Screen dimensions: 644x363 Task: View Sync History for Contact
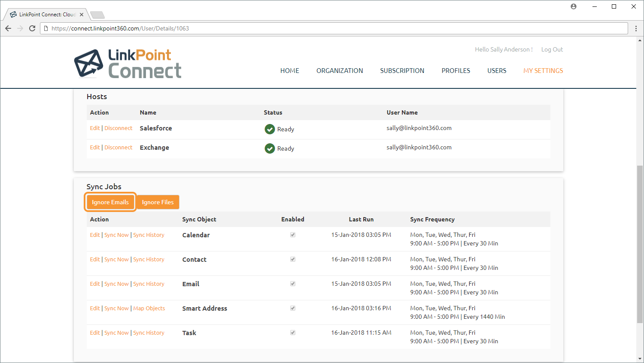(149, 259)
